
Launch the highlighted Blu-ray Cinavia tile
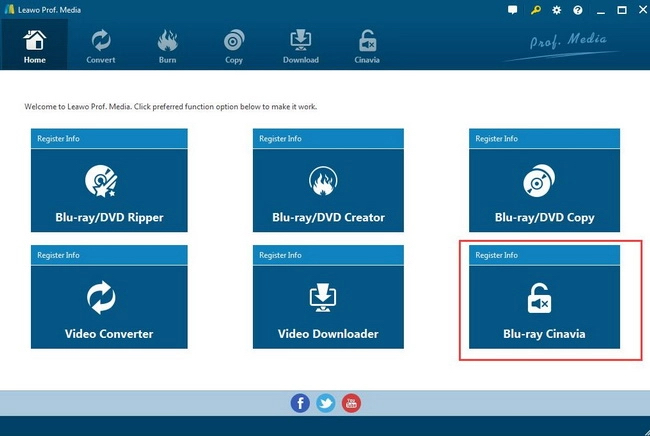tap(545, 310)
